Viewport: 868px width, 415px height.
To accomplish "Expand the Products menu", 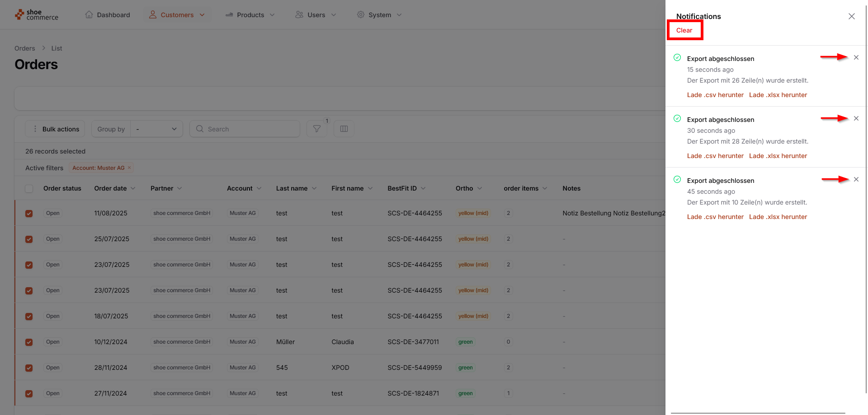I will click(250, 15).
